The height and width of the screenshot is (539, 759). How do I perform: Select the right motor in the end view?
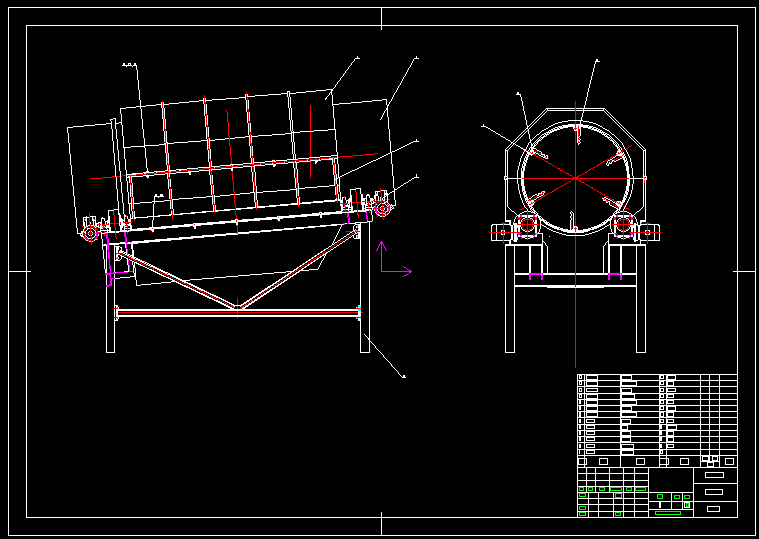(649, 232)
